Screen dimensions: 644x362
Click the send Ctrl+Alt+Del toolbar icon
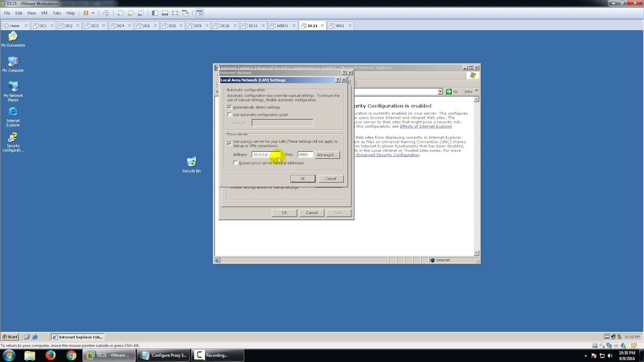tap(106, 13)
